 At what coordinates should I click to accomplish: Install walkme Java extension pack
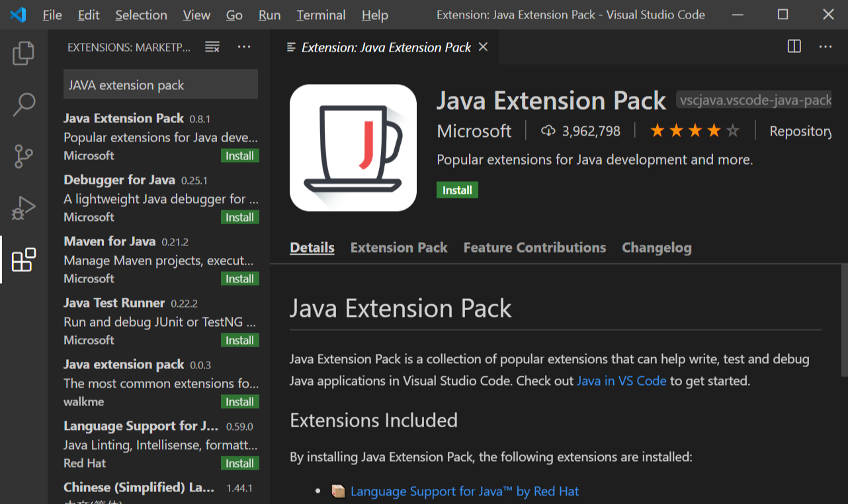coord(239,402)
